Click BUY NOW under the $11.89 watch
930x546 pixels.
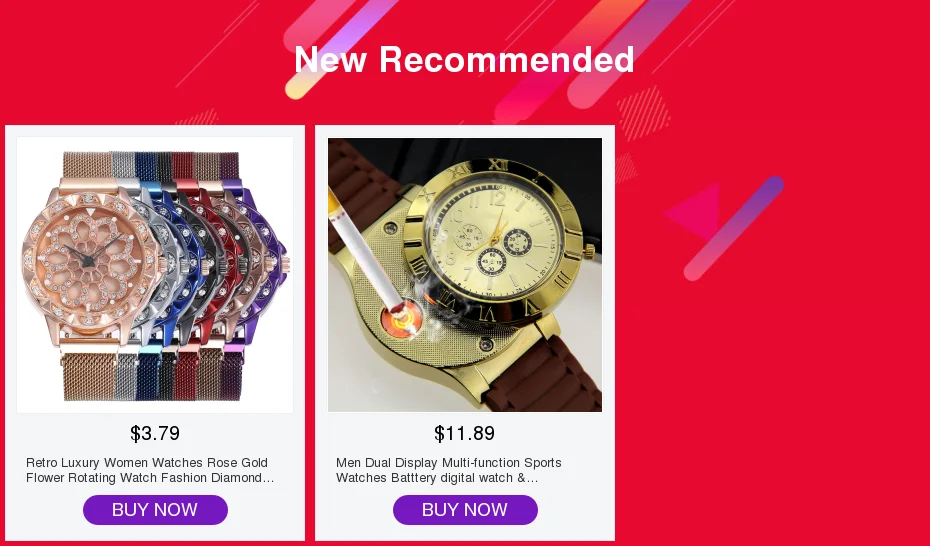(x=465, y=510)
